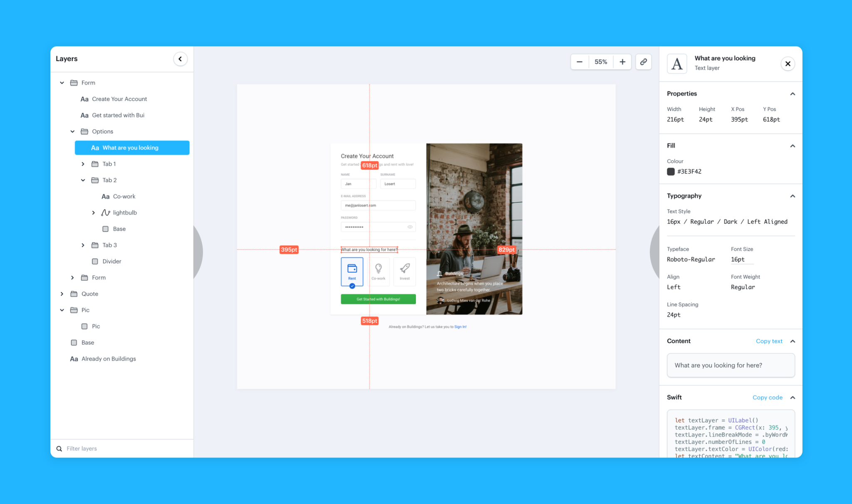Click the Copy text link
852x504 pixels.
(x=769, y=341)
